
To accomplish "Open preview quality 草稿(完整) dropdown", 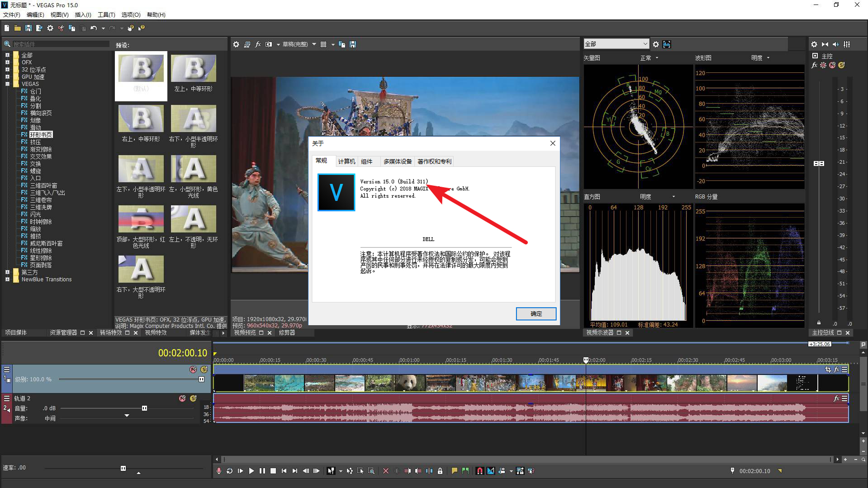I will pyautogui.click(x=299, y=44).
